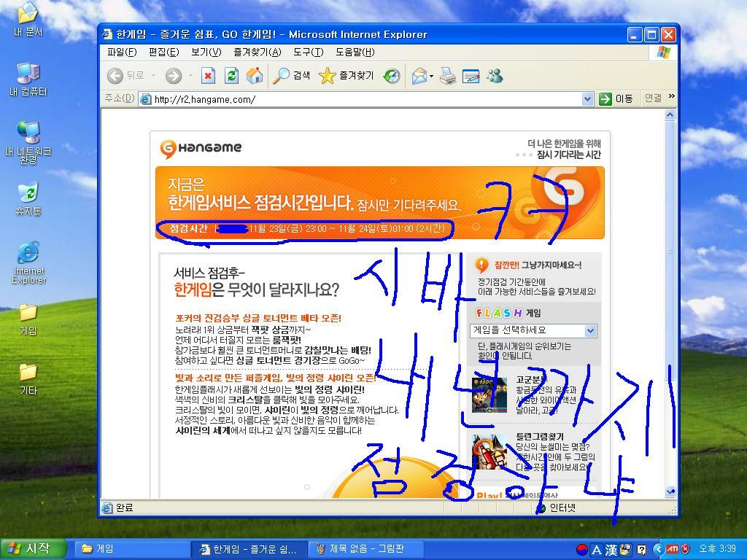Click the IME A language mode icon
Image resolution: width=747 pixels, height=560 pixels.
[x=596, y=550]
